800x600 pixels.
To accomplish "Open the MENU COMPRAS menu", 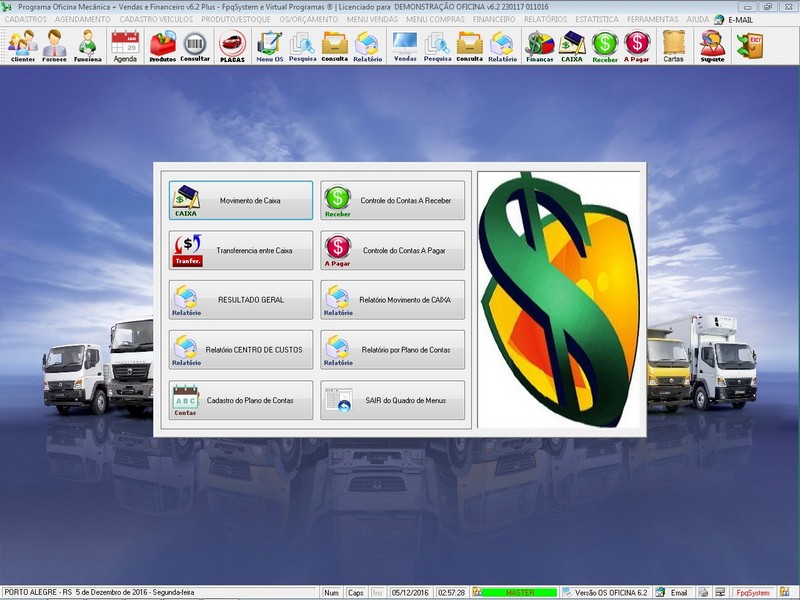I will [435, 19].
